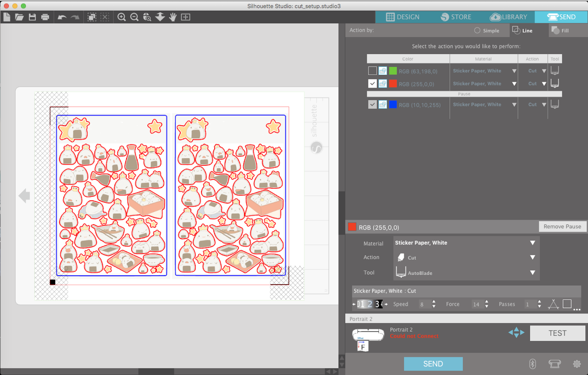The width and height of the screenshot is (588, 375).
Task: Increase the Force value stepper
Action: tap(487, 301)
